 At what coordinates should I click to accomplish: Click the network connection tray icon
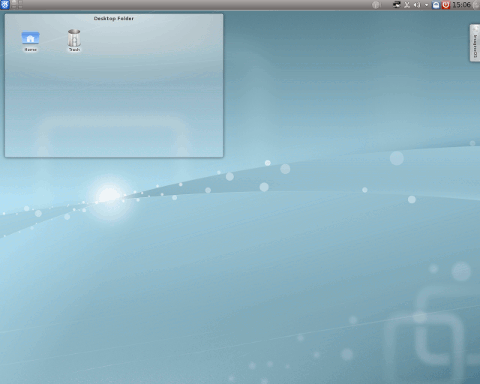pyautogui.click(x=397, y=5)
